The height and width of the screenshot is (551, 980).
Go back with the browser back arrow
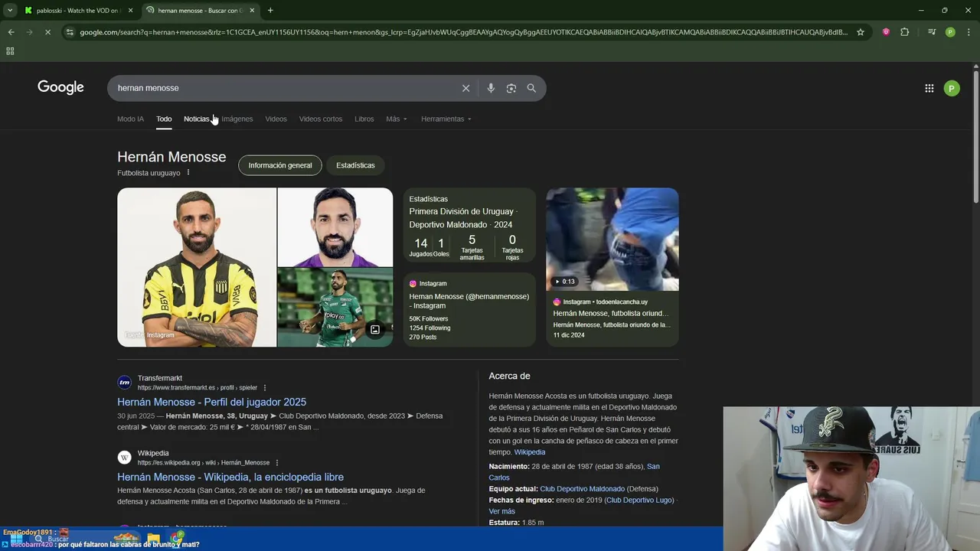(11, 32)
